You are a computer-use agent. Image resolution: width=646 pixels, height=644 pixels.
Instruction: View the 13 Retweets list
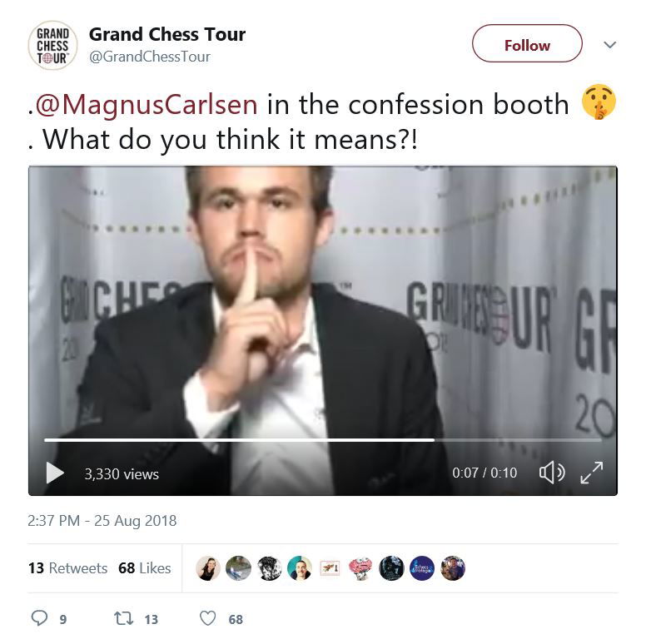pyautogui.click(x=67, y=568)
